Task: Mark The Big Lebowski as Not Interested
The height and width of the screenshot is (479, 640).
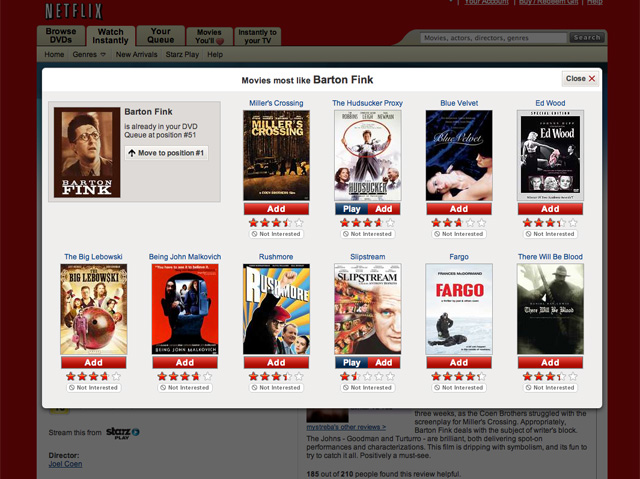Action: point(93,388)
